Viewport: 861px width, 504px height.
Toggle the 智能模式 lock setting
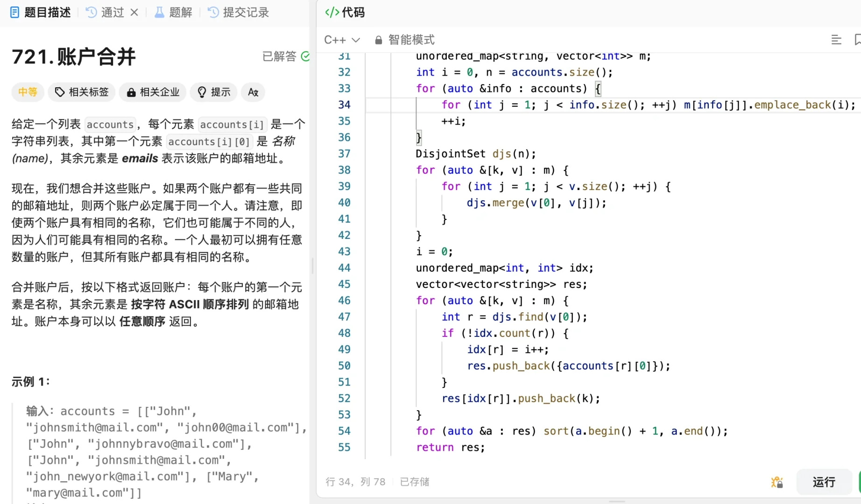point(405,40)
